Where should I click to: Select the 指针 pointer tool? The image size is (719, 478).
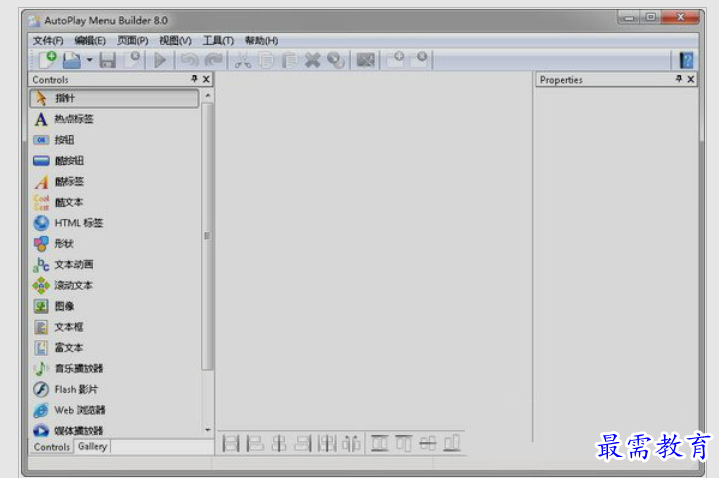114,98
